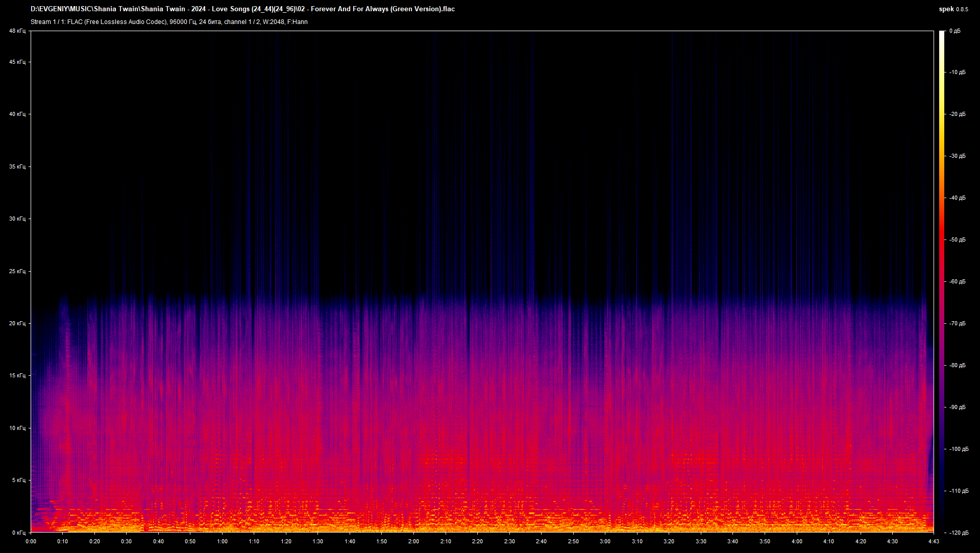Click the 48 кГц frequency axis label
The width and height of the screenshot is (980, 553).
click(17, 31)
